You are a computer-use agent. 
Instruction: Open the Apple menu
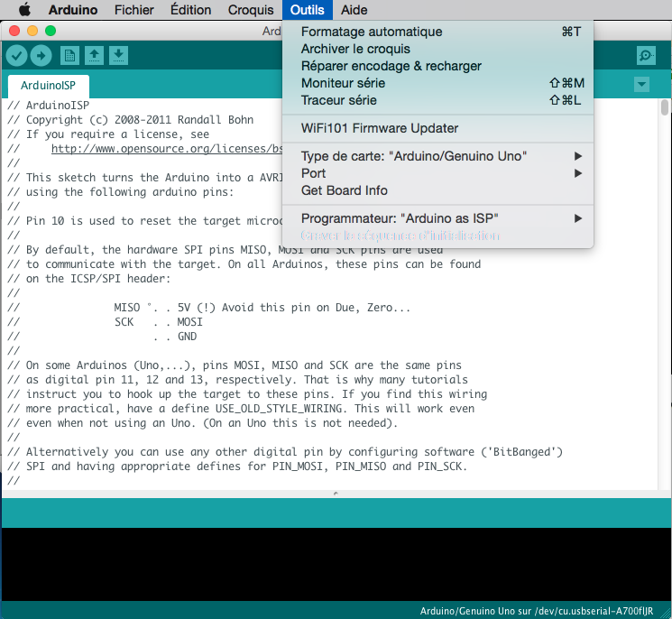[25, 9]
